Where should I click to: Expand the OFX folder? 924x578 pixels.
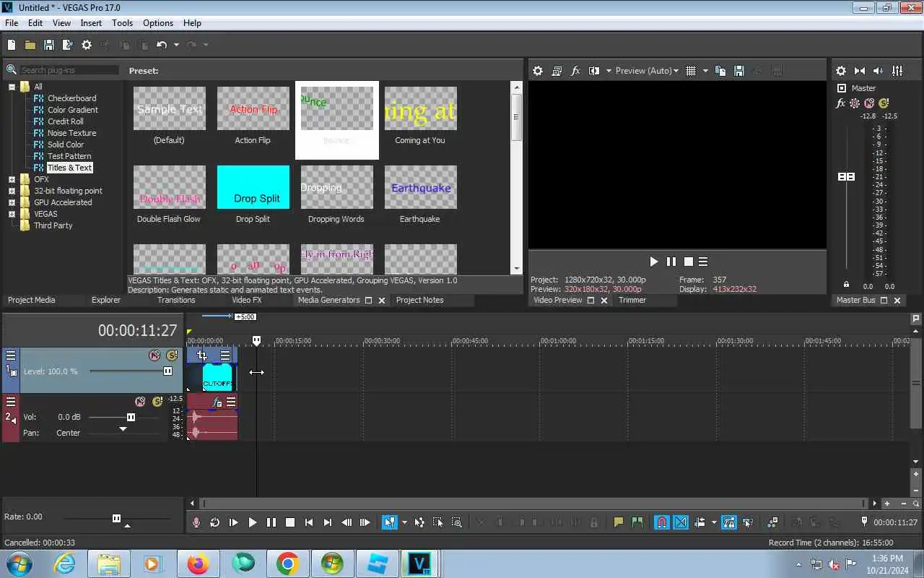point(12,179)
